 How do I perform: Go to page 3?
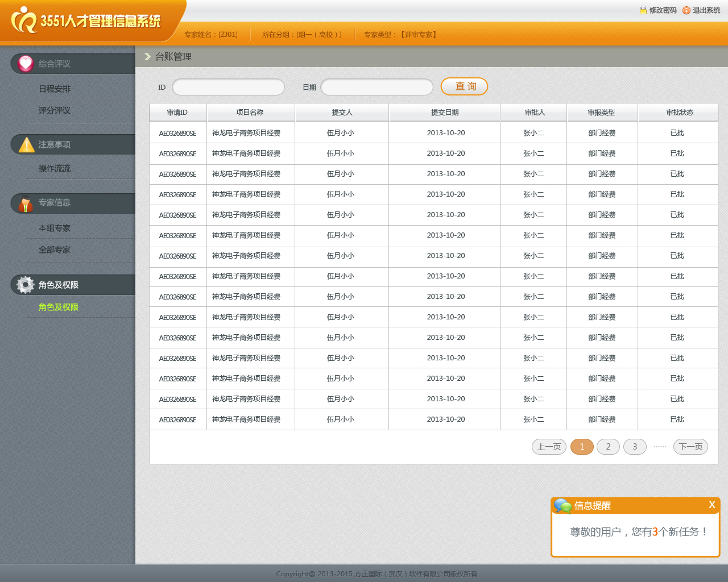(635, 447)
